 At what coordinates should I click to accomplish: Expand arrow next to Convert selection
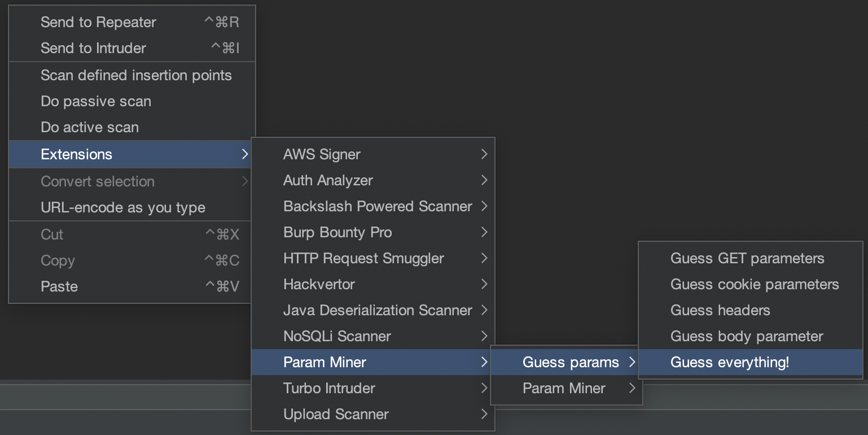pos(244,181)
